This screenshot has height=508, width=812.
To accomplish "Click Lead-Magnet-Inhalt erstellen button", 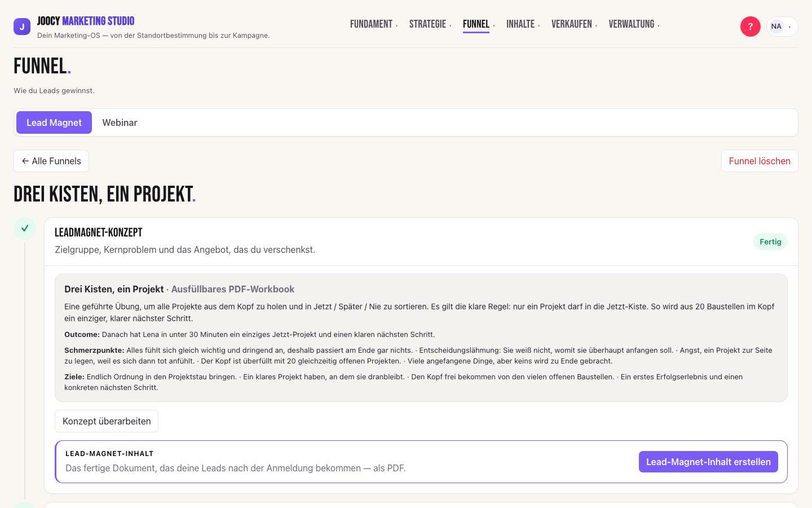I will coord(708,462).
